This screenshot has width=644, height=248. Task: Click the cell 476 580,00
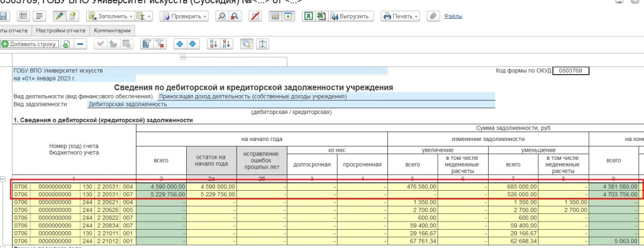[413, 186]
